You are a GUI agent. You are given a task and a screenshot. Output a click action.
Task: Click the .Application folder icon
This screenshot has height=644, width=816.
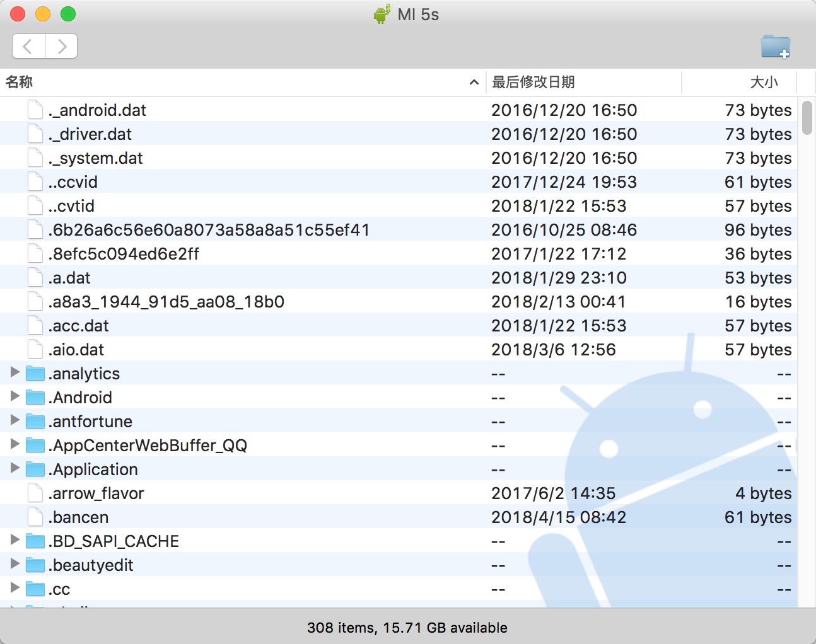click(x=35, y=469)
